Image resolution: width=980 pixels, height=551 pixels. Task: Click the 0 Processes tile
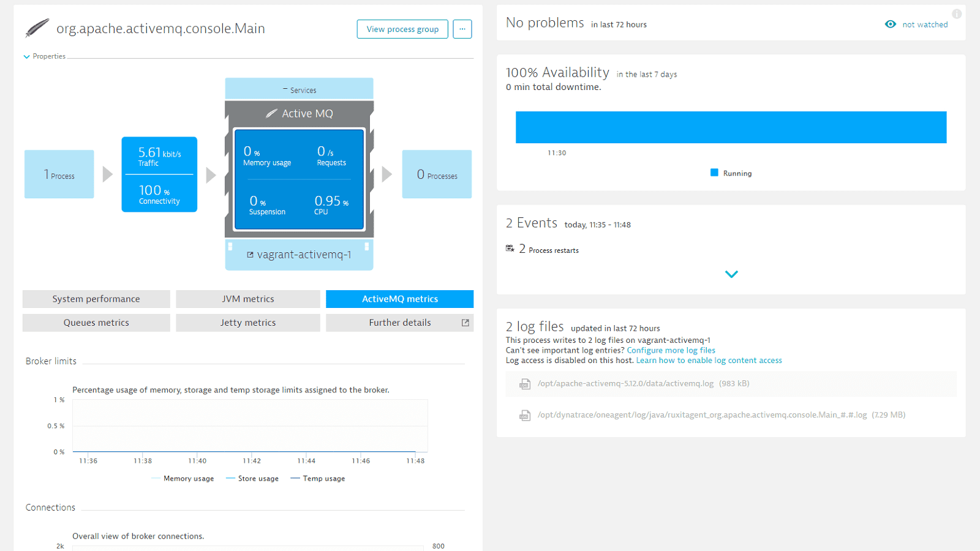437,174
